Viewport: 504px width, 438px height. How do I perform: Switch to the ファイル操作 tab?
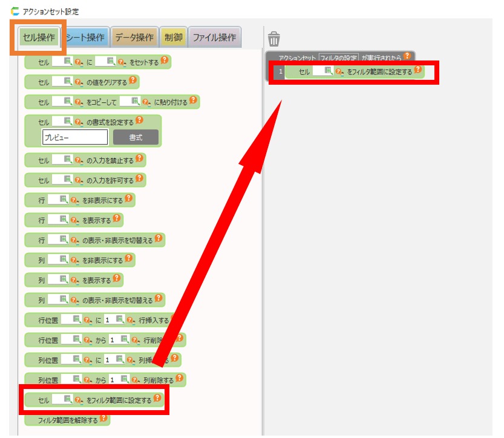click(214, 38)
